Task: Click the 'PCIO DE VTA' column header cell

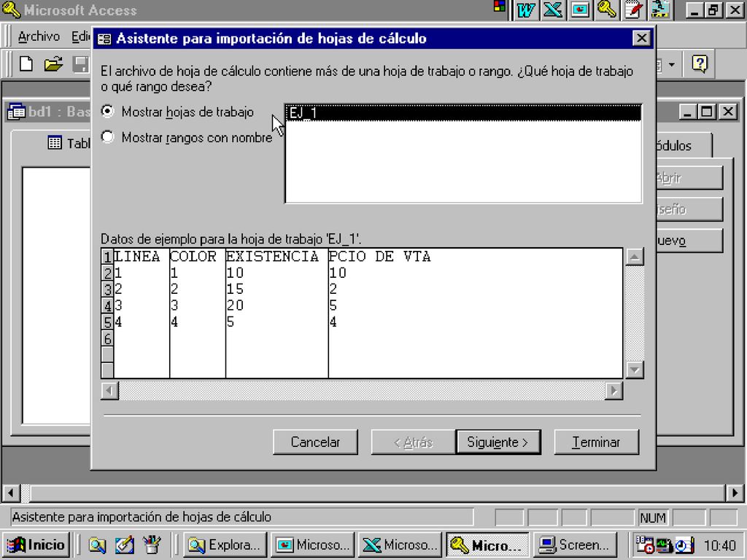Action: pos(379,257)
